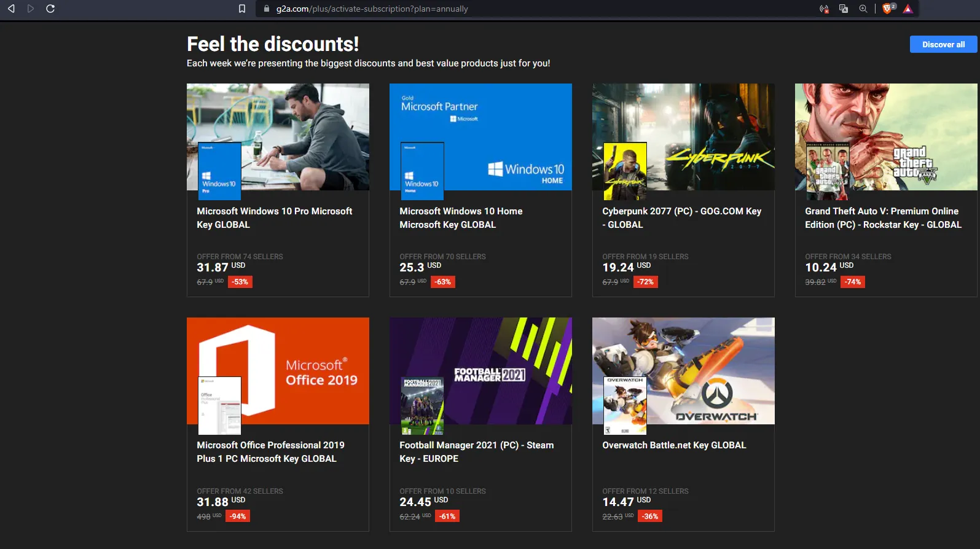This screenshot has height=549, width=980.
Task: Open Microsoft Office Professional 2019 Plus title
Action: 270,451
